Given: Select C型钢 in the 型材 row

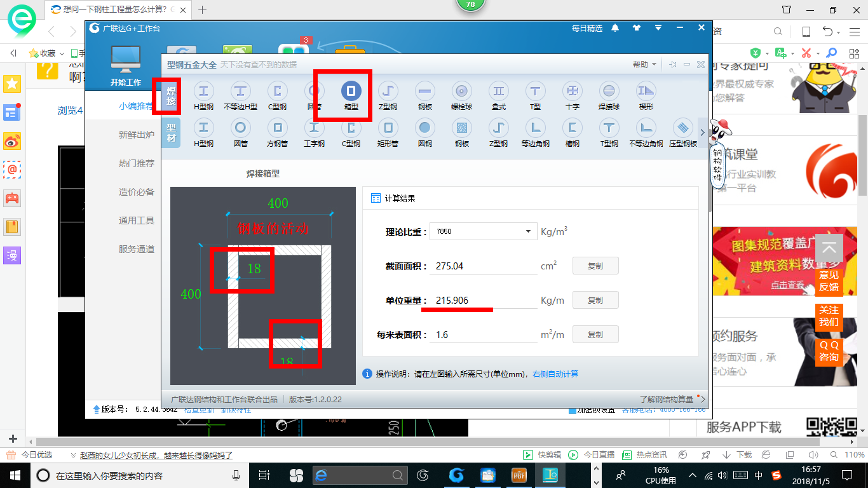Looking at the screenshot, I should pyautogui.click(x=351, y=133).
